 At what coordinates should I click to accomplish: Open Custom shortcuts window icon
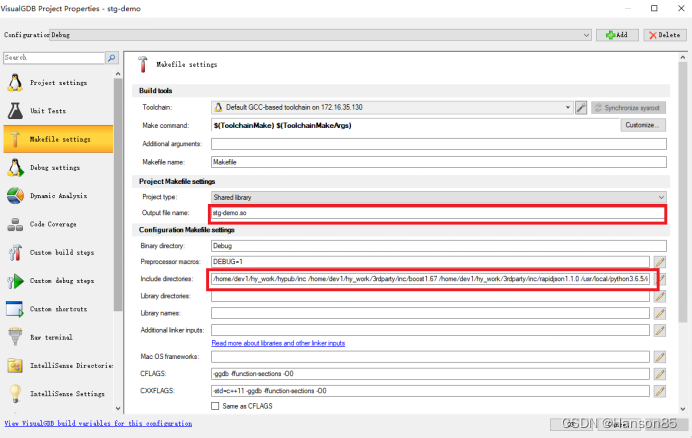(x=15, y=309)
